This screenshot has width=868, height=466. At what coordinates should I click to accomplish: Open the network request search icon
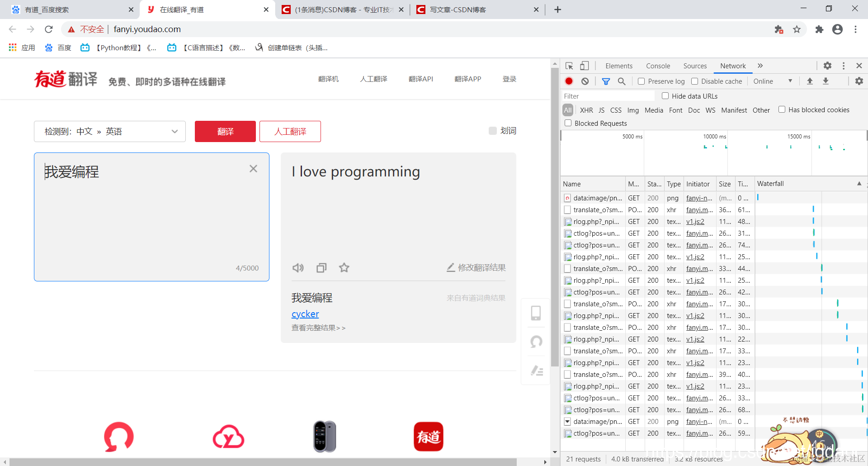point(622,81)
